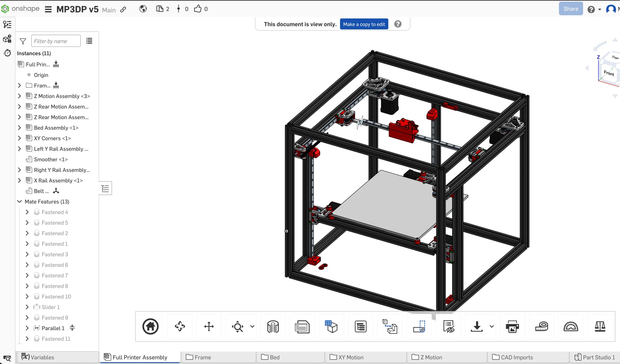The image size is (620, 364).
Task: Click Make a copy to edit button
Action: (x=364, y=24)
